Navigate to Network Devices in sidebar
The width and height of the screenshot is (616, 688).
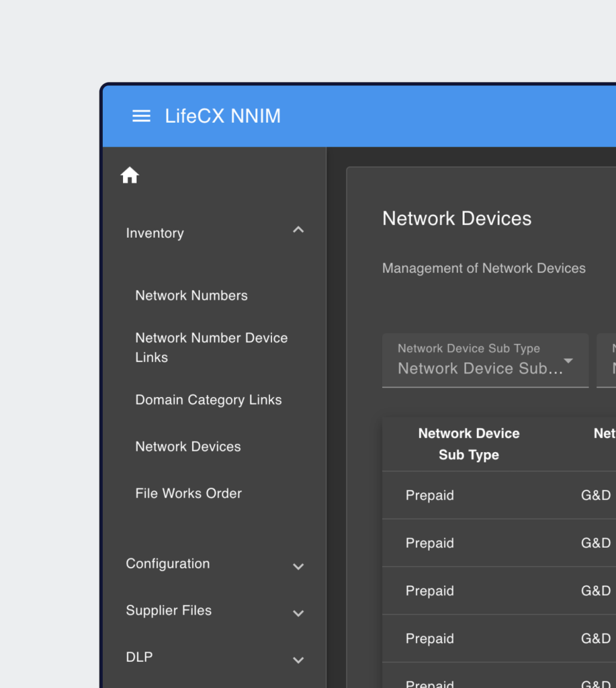[188, 447]
